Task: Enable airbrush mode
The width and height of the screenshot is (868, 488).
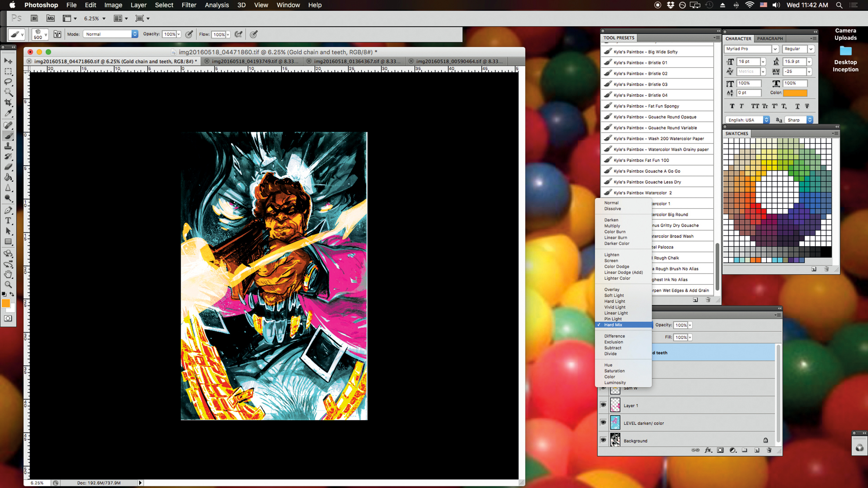Action: click(239, 34)
